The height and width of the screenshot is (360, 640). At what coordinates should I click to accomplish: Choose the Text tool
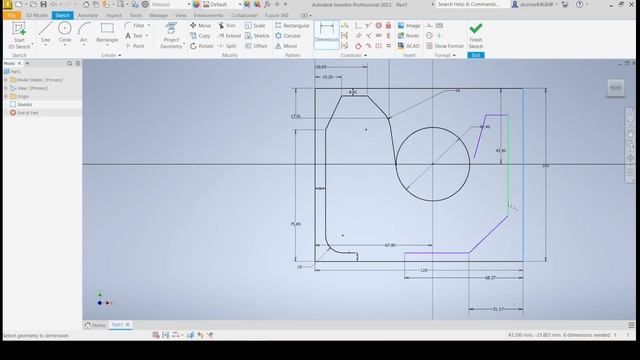(134, 36)
